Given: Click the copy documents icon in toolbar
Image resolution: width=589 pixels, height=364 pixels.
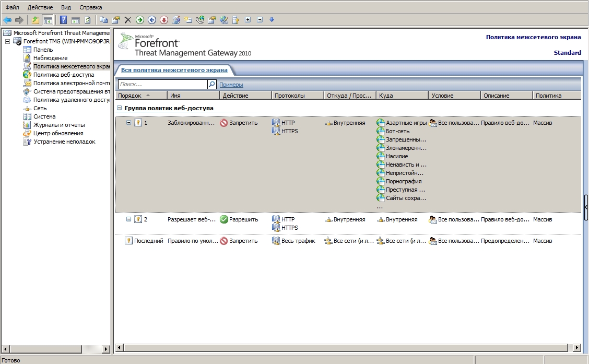Looking at the screenshot, I should pyautogui.click(x=104, y=20).
